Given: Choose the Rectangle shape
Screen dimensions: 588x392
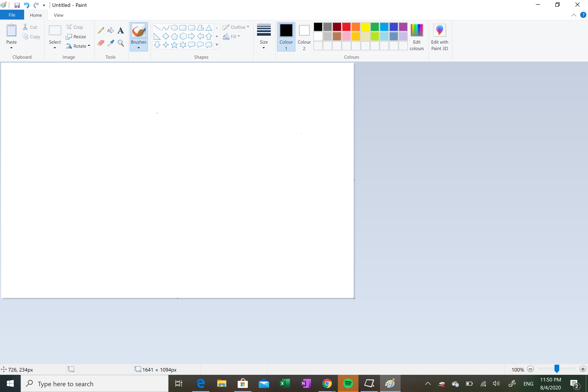Looking at the screenshot, I should (183, 28).
